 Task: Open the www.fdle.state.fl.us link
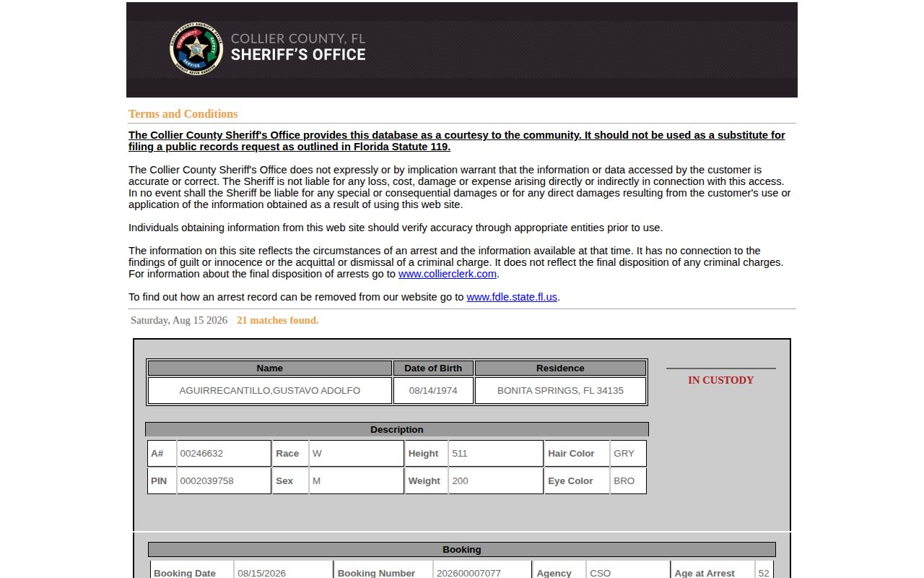coord(512,297)
